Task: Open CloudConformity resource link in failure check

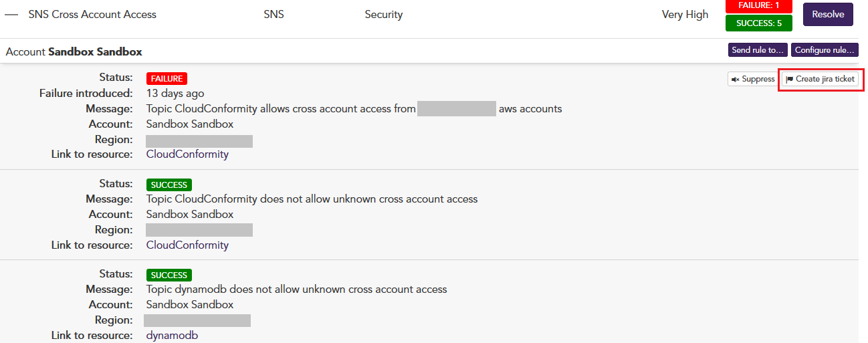Action: pos(187,154)
